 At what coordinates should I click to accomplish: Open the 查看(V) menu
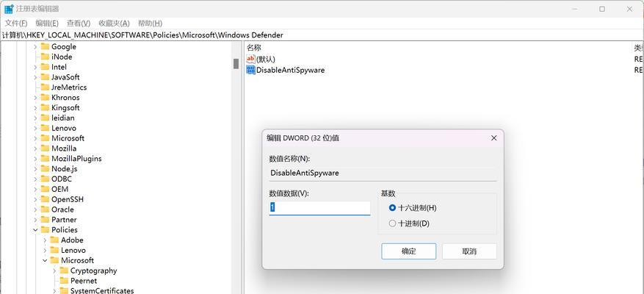pos(79,23)
